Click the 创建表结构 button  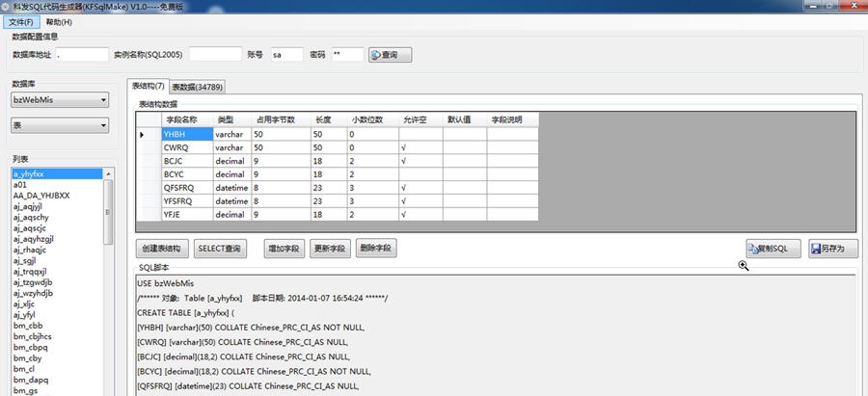[x=162, y=249]
